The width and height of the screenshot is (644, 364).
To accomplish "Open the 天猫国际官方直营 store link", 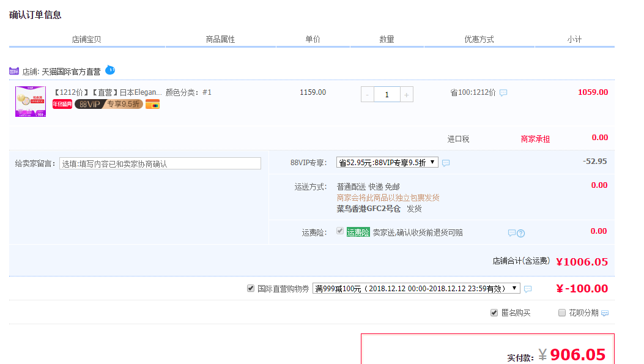I will coord(71,72).
